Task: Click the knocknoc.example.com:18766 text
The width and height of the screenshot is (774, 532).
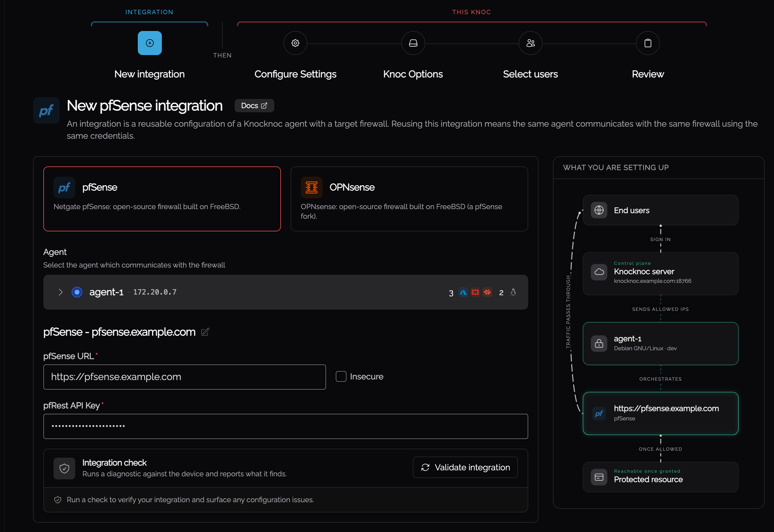Action: (x=652, y=281)
